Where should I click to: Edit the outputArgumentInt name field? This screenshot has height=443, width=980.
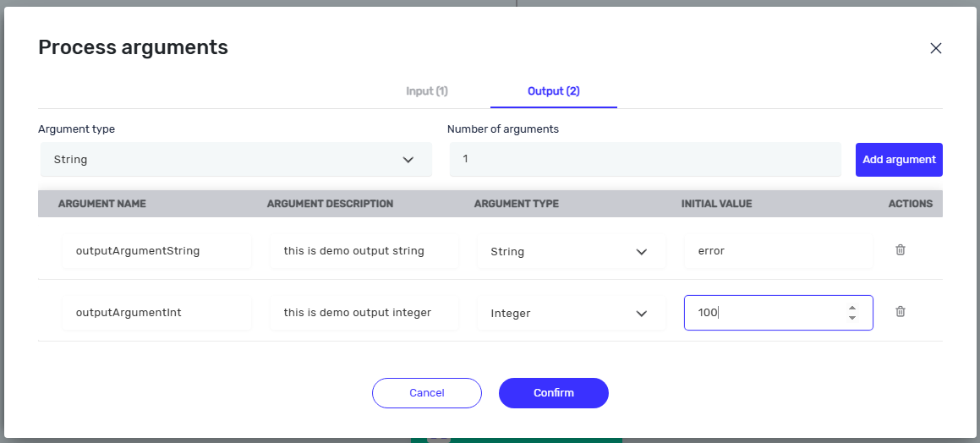[157, 313]
